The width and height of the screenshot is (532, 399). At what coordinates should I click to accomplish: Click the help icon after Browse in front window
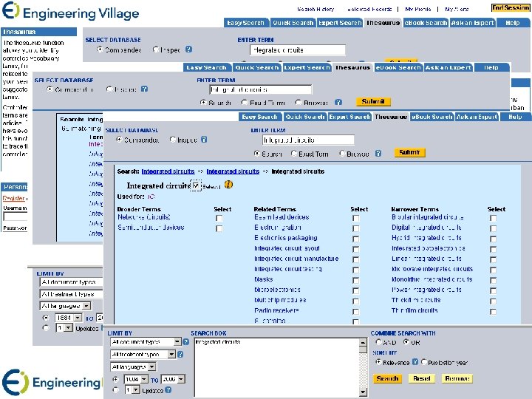click(378, 154)
